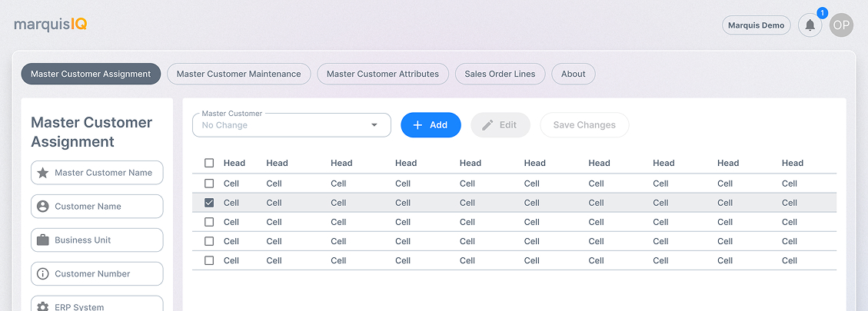
Task: Open the About tab
Action: coord(573,74)
